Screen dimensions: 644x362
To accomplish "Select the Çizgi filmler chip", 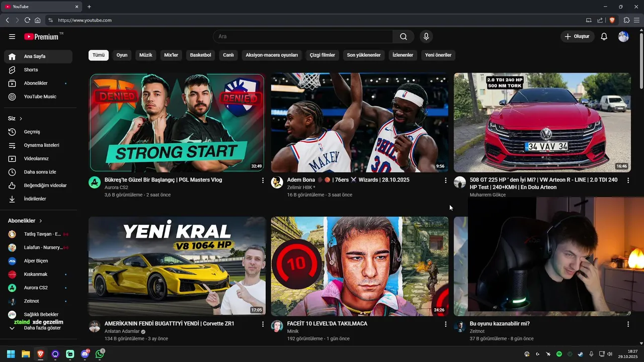I will [x=323, y=55].
